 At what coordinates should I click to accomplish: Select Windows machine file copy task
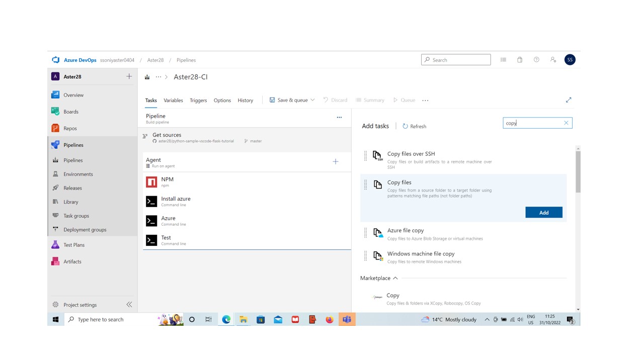point(463,257)
